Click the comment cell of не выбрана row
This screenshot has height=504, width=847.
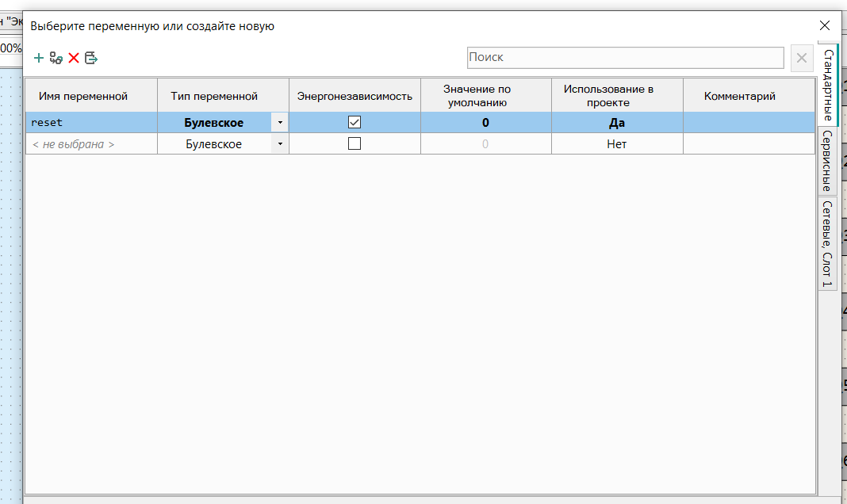749,144
